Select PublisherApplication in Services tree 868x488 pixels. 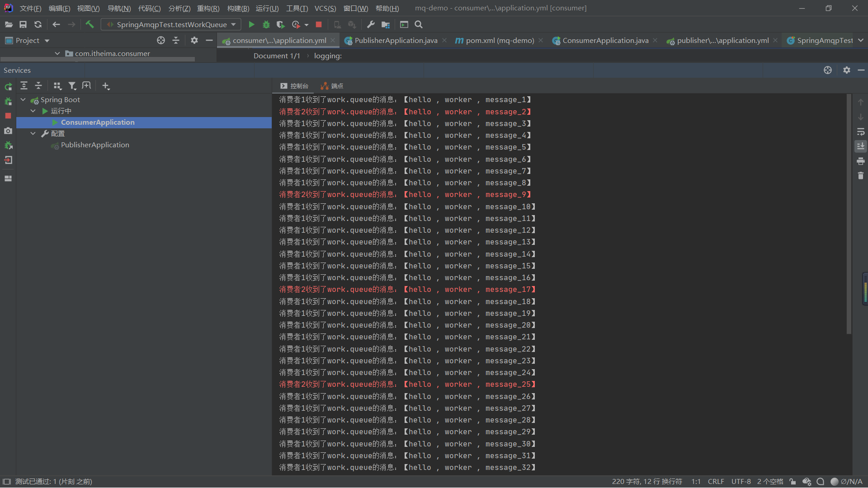point(95,145)
